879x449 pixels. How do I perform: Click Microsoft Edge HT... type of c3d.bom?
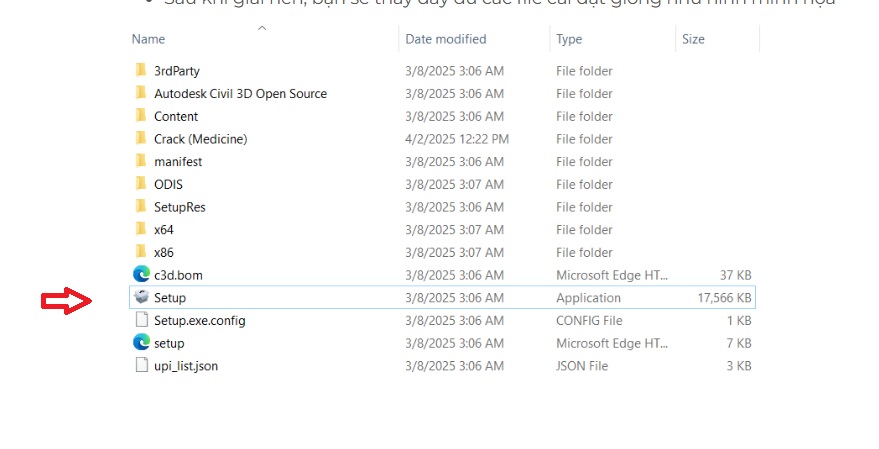coord(612,275)
